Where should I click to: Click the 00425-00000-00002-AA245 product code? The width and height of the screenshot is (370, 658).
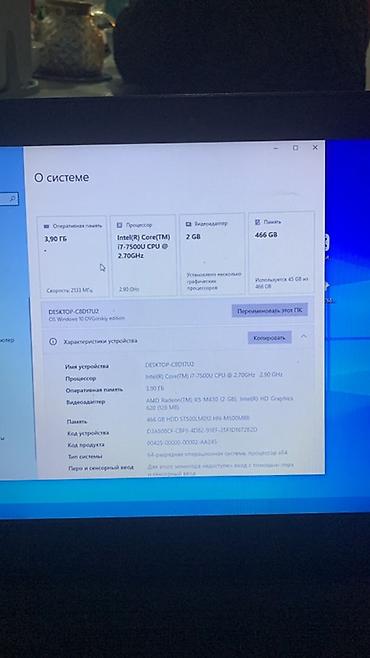point(182,442)
